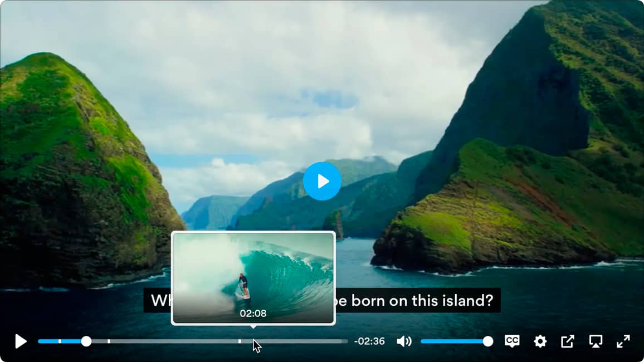The image size is (644, 362).
Task: Click the large blue center play button
Action: click(322, 181)
